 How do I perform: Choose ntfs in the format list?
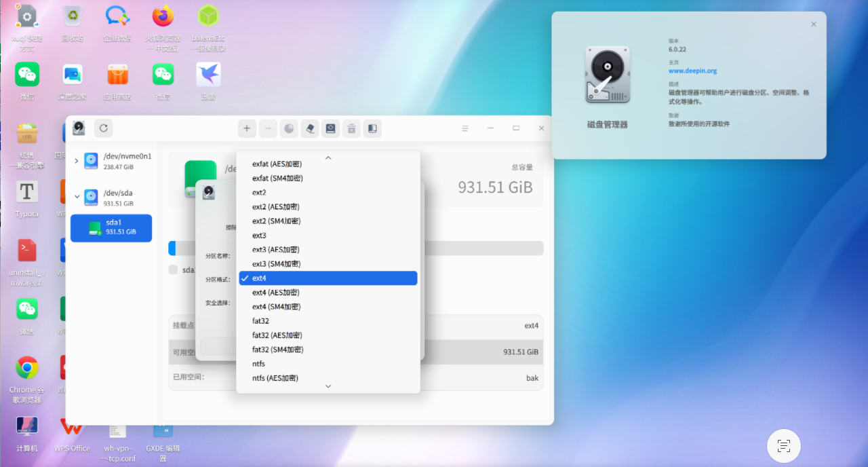coord(328,364)
